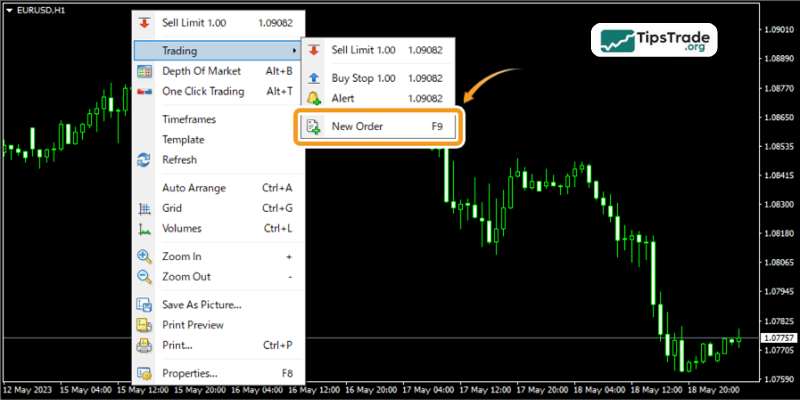Click the Zoom Out magnifier icon

(x=145, y=277)
